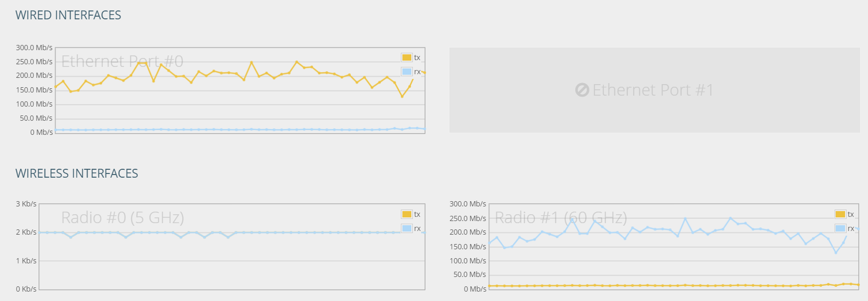Click the "rx" legend label on Radio #1 chart
The image size is (868, 301).
point(851,229)
